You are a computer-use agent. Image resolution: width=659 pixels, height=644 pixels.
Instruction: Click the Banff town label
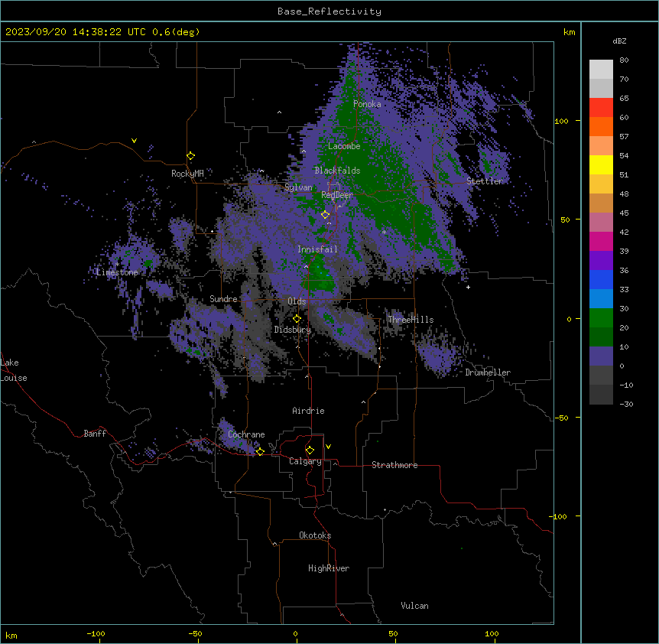click(95, 434)
